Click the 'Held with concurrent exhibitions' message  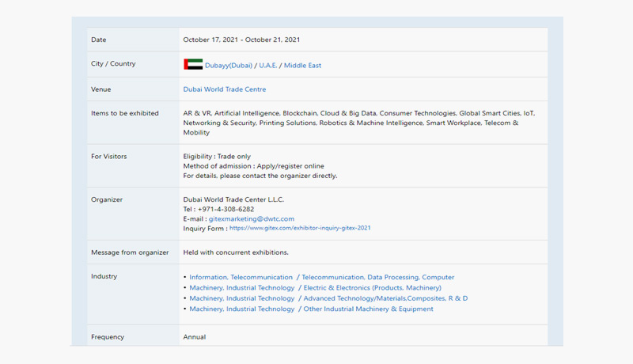click(x=236, y=252)
